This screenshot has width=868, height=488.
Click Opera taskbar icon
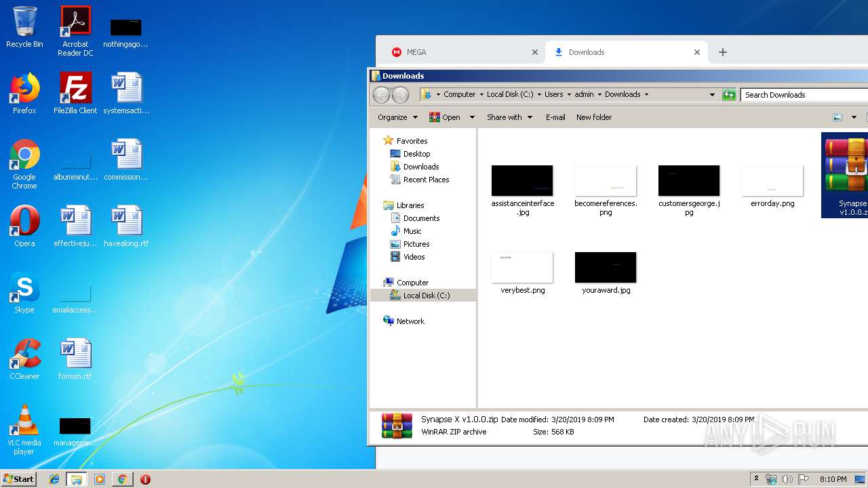point(145,479)
